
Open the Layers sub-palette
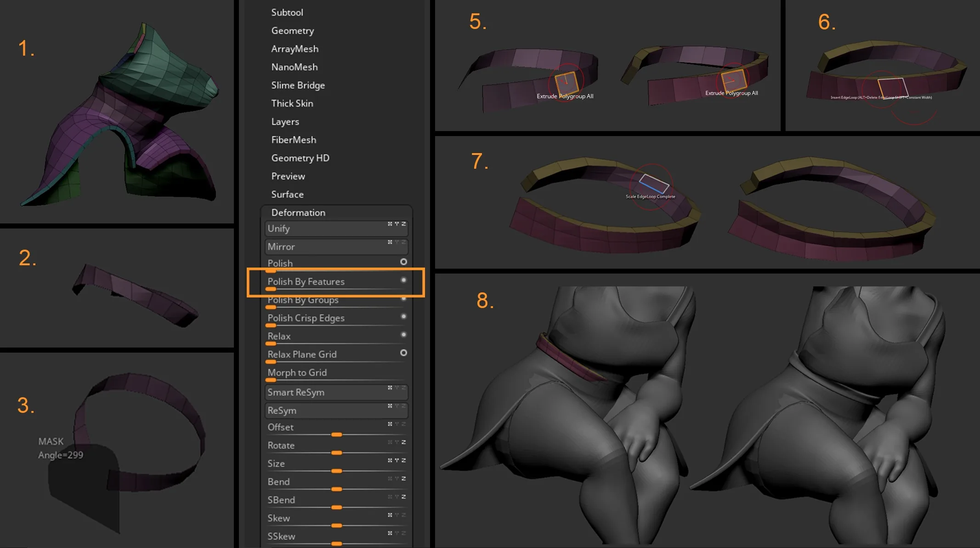click(x=285, y=122)
